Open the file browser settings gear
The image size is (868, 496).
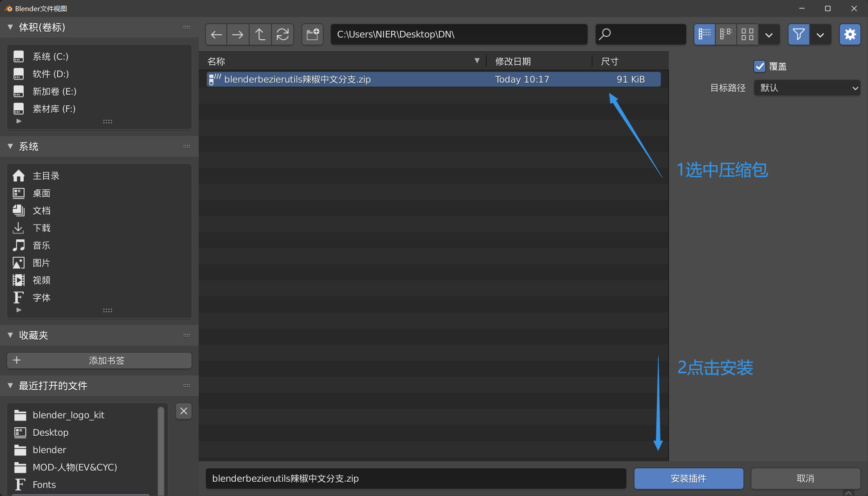click(850, 34)
